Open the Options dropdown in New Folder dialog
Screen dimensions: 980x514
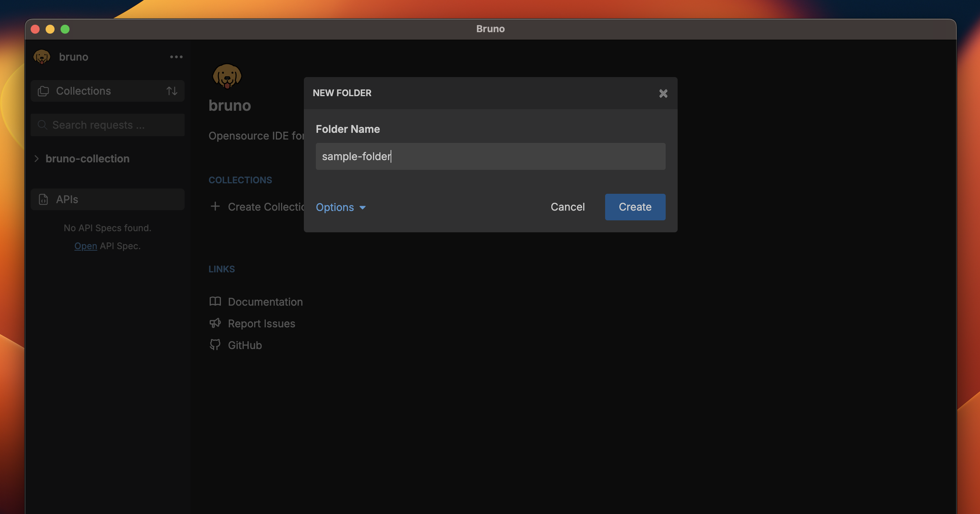pos(340,207)
